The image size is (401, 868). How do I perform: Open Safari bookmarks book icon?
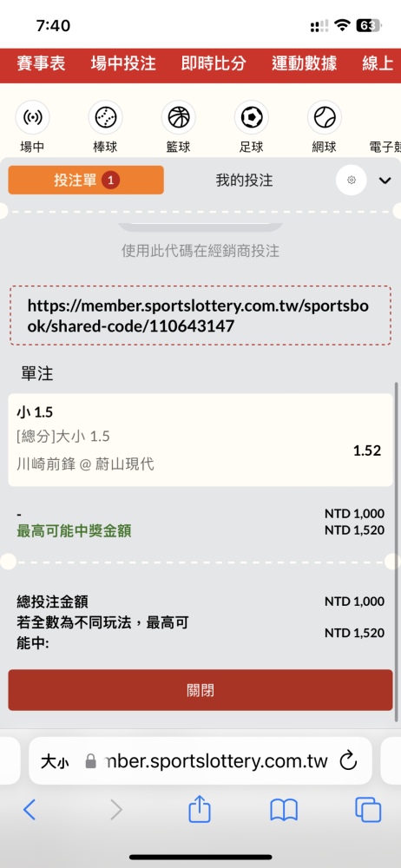tap(284, 811)
